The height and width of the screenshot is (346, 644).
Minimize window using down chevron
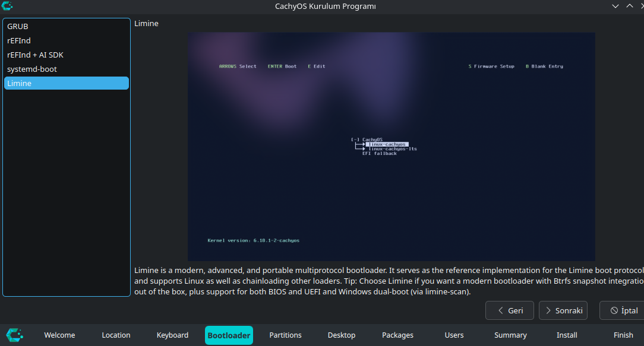click(x=615, y=6)
